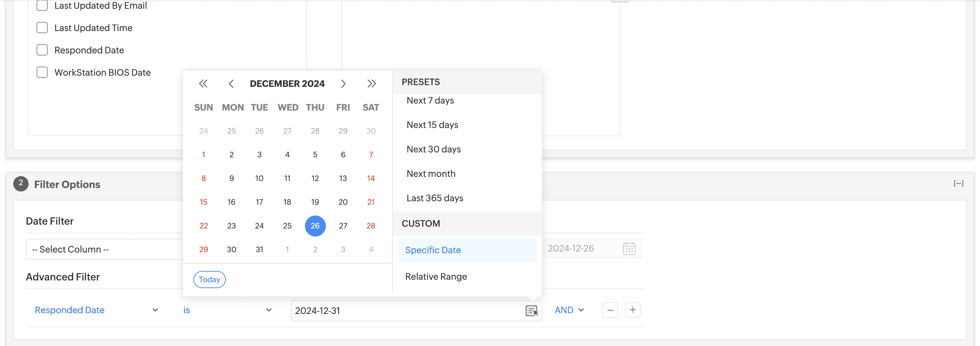
Task: Open date picker icon in advanced filter value
Action: [531, 311]
